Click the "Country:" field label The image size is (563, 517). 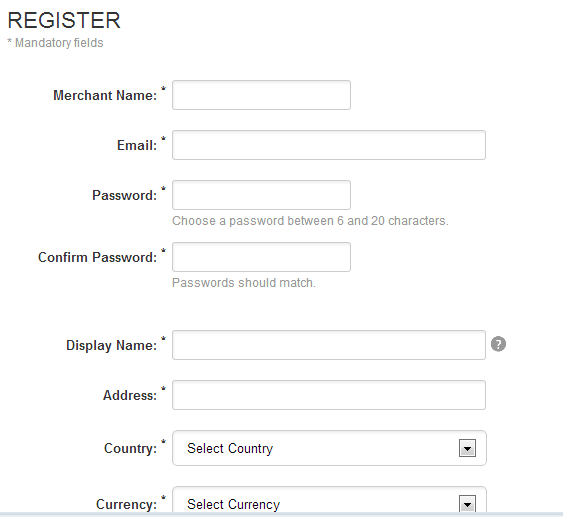[x=131, y=448]
